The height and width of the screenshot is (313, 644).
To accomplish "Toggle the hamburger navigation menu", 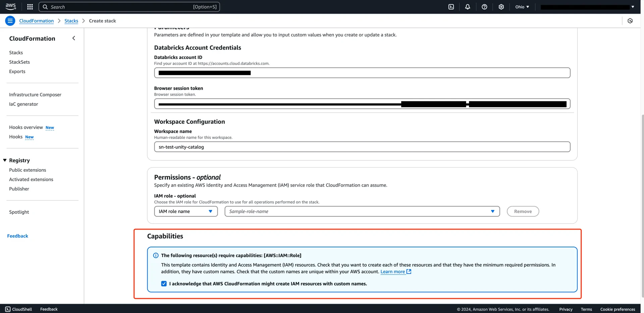I will click(x=10, y=21).
